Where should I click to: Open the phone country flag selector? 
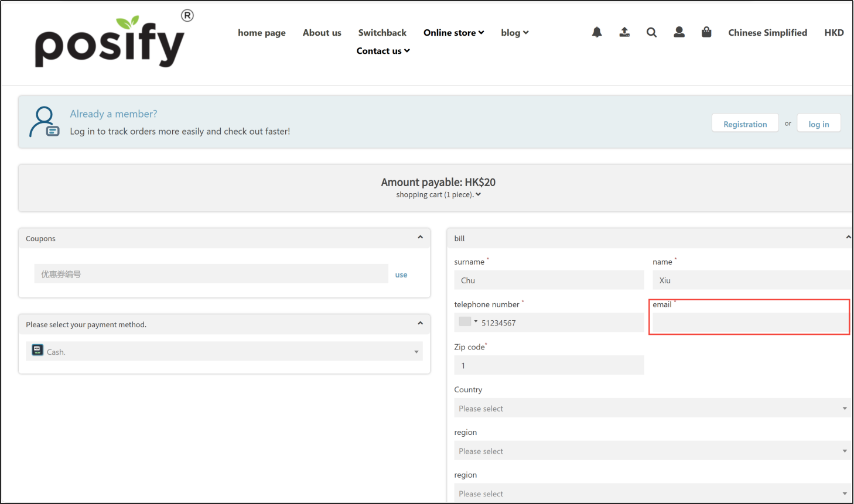click(x=467, y=322)
